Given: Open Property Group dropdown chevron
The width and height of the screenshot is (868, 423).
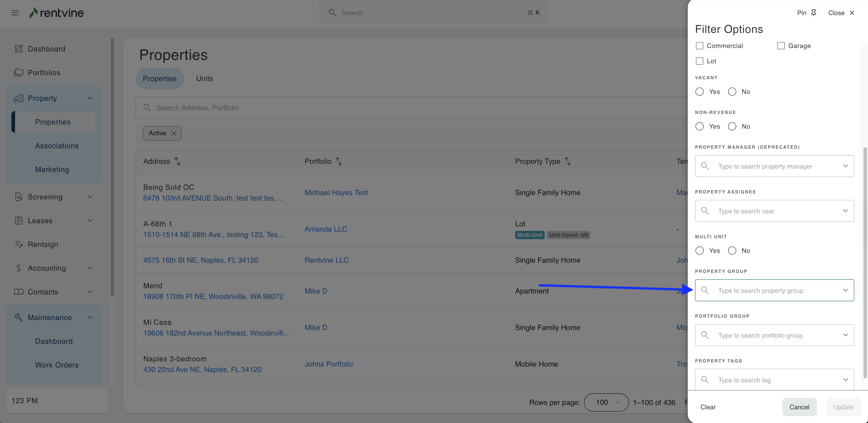Looking at the screenshot, I should (845, 290).
